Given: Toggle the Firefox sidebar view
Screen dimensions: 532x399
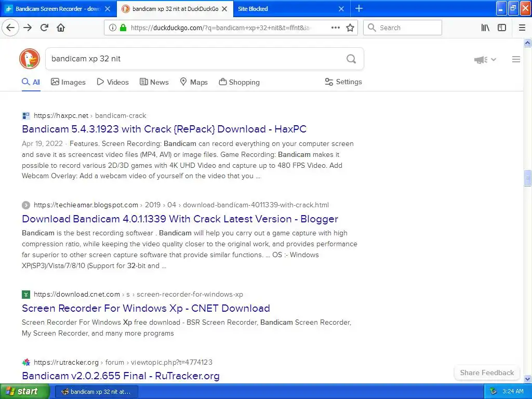Looking at the screenshot, I should point(502,28).
